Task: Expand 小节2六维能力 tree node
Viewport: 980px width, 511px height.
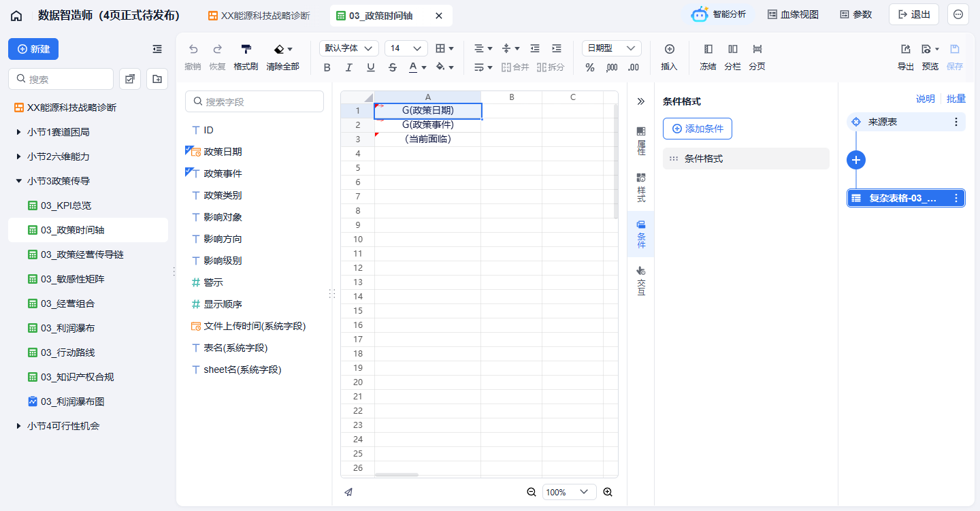Action: (x=18, y=156)
